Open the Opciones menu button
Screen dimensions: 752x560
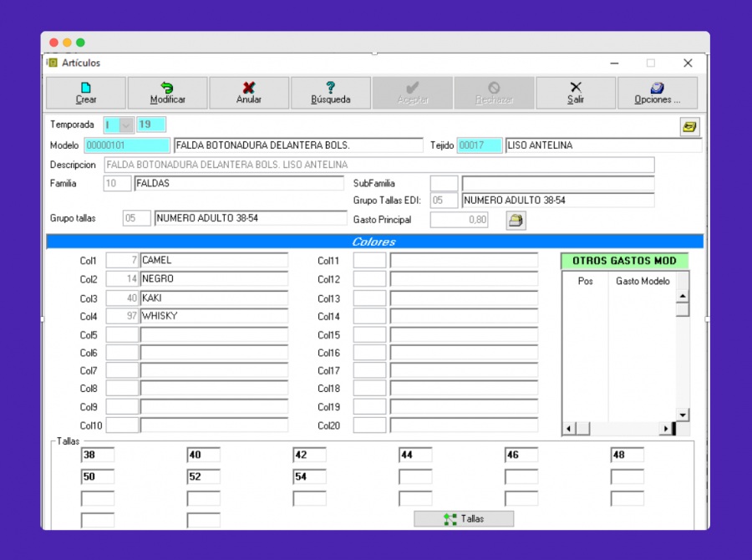tap(657, 93)
